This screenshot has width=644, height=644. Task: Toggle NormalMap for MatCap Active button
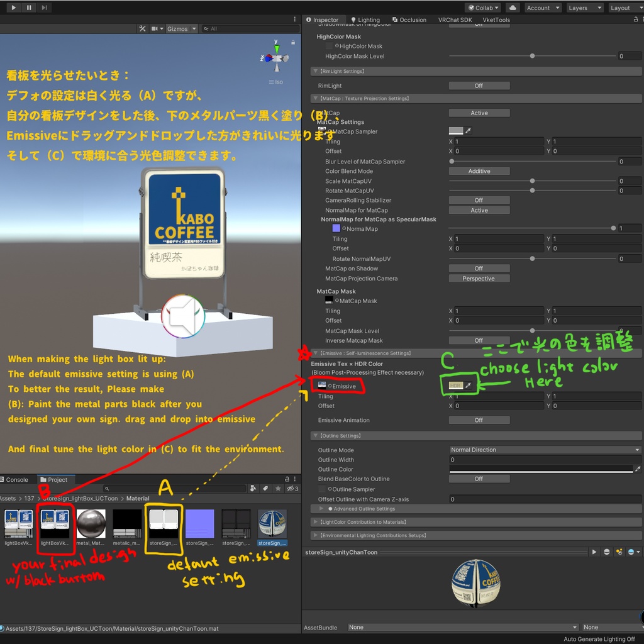479,210
